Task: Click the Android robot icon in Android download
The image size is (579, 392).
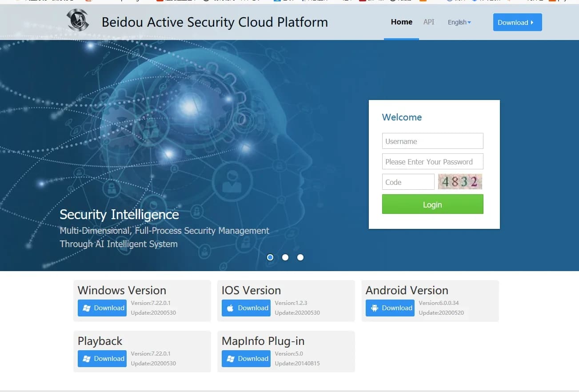Action: coord(374,308)
